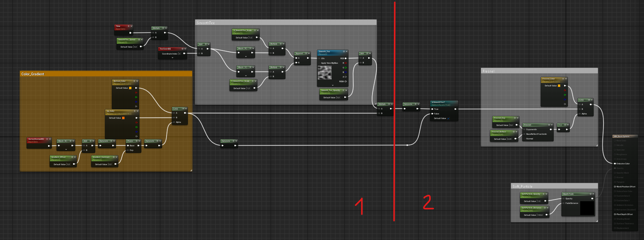Open the Fresnel_Color default value swatch
This screenshot has height=240, width=644.
point(559,86)
